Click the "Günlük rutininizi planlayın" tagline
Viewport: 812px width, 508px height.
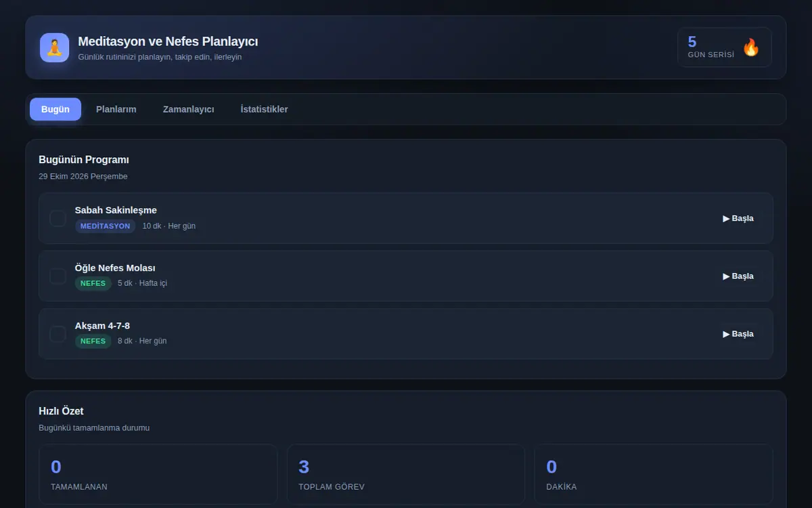point(160,57)
